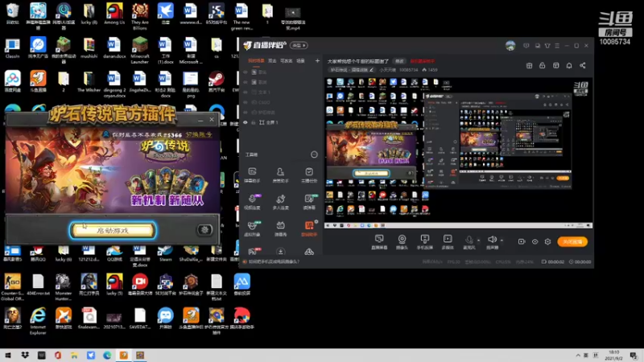The height and width of the screenshot is (362, 644).
Task: Open the 主播任务 streamer tasks tool
Action: pos(309,175)
